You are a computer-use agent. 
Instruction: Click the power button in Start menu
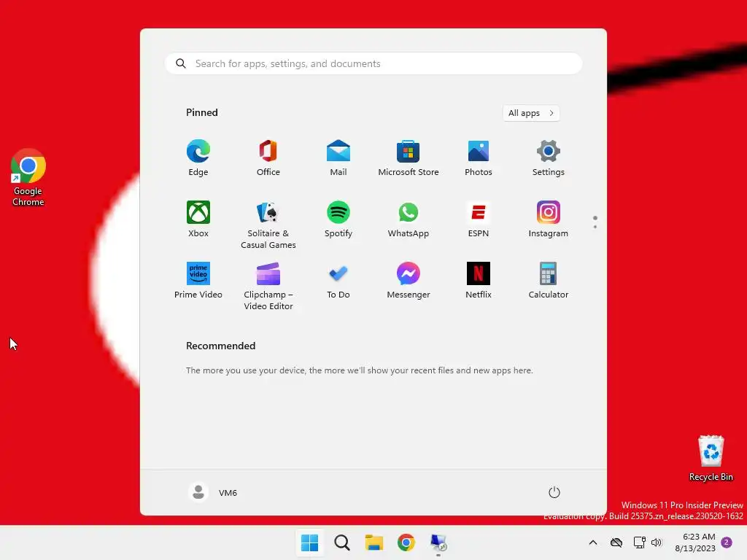(554, 492)
